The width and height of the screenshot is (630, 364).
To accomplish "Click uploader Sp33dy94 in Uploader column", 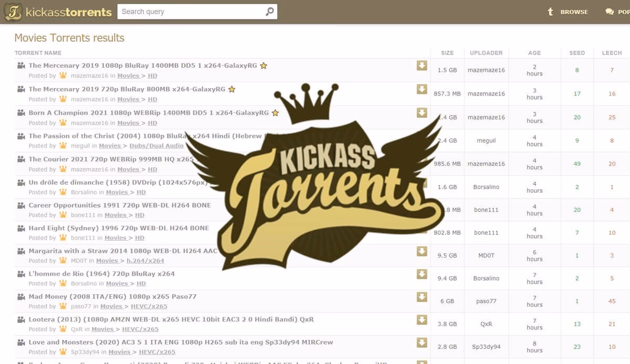I will coord(486,347).
